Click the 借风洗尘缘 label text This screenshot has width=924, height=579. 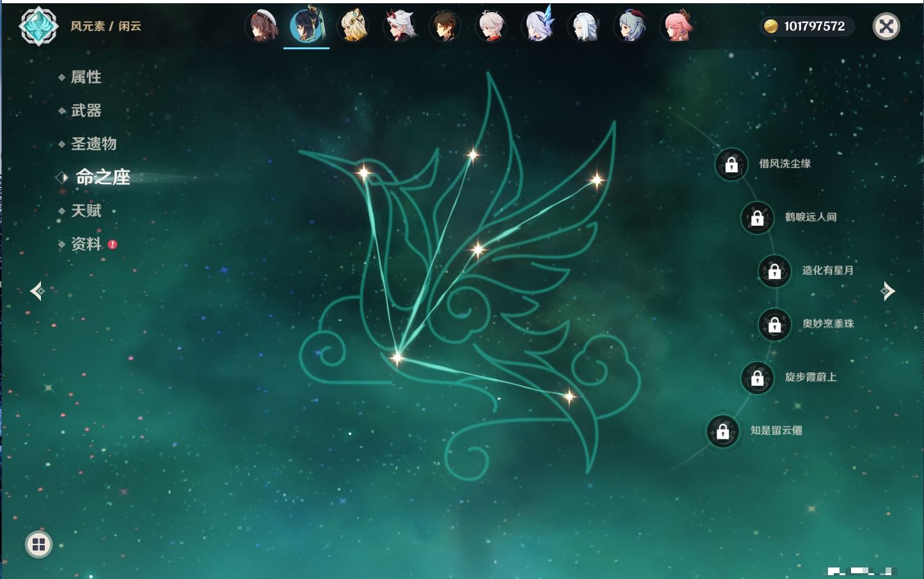point(785,164)
